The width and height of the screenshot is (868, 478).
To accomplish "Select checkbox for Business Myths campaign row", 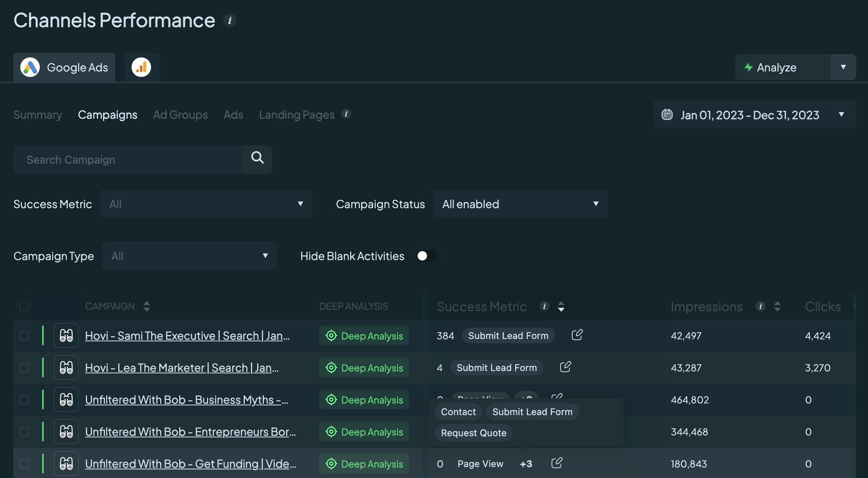I will click(x=24, y=400).
